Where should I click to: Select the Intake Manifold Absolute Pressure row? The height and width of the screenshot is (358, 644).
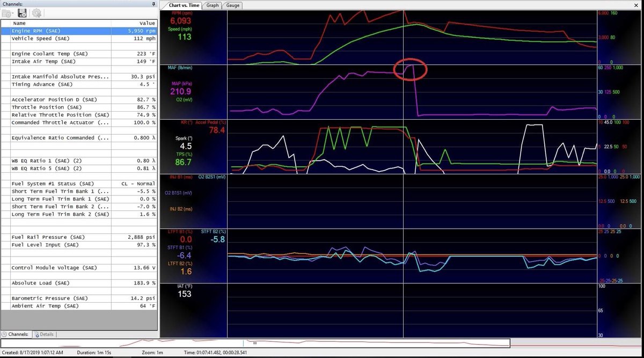79,77
